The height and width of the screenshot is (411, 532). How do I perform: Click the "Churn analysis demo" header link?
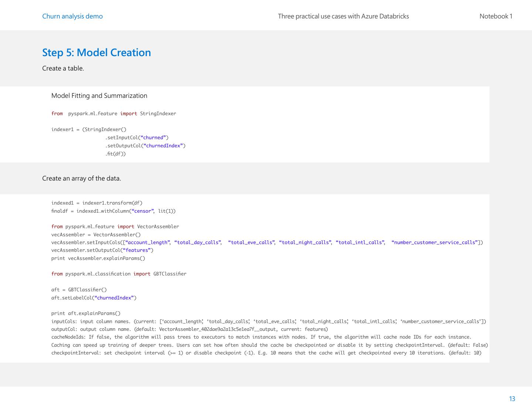pyautogui.click(x=72, y=16)
